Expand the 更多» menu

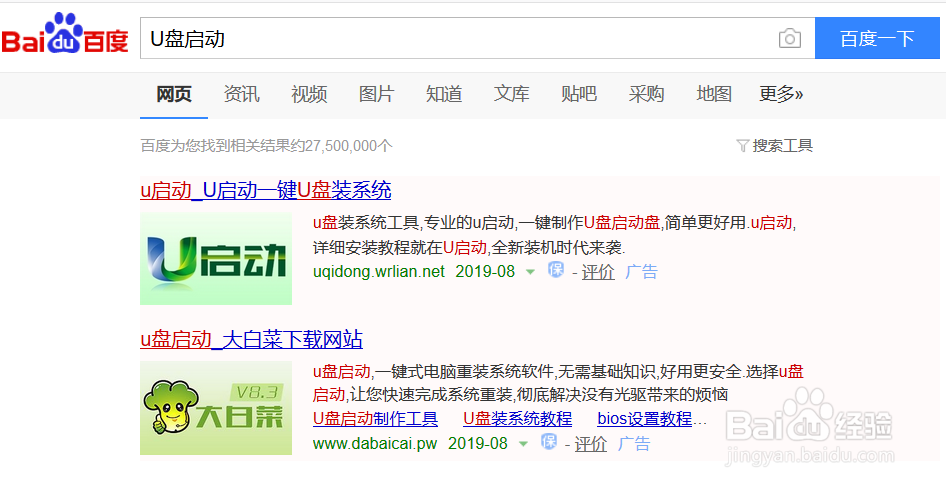[x=781, y=94]
